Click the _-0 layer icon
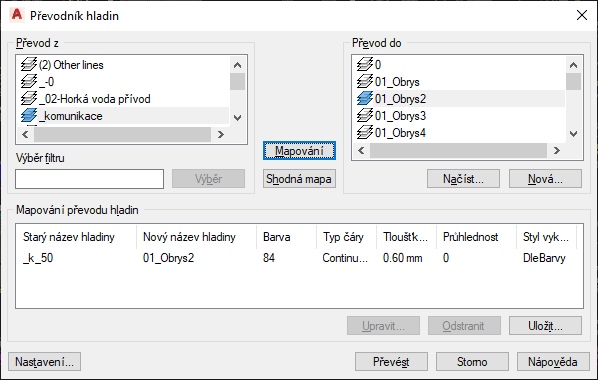 [29, 81]
